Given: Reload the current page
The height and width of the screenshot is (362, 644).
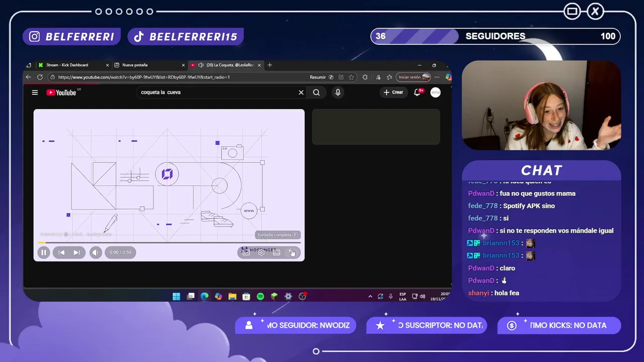Looking at the screenshot, I should tap(40, 77).
